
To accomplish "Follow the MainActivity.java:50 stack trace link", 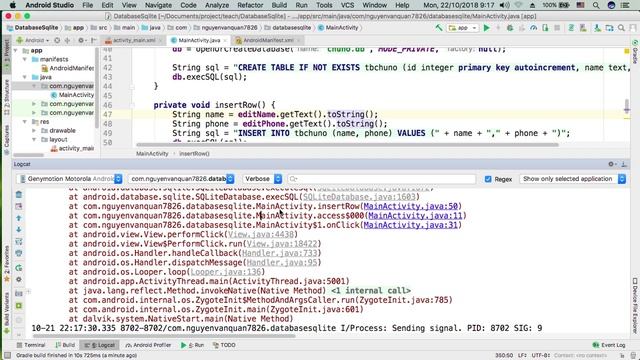I will (411, 206).
